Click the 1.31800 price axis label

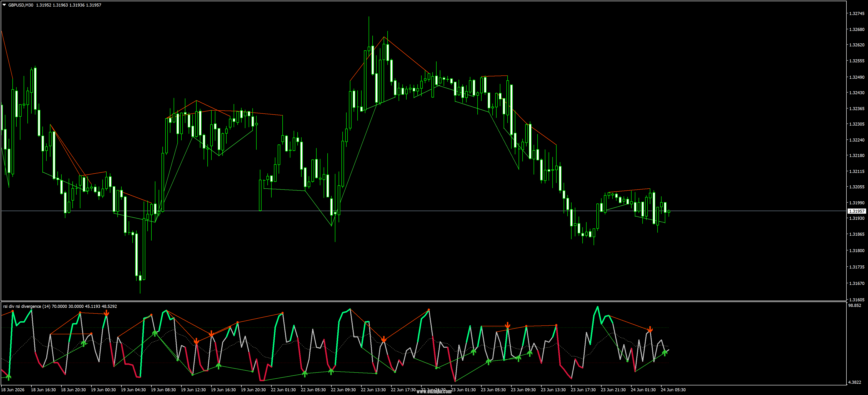click(x=857, y=250)
